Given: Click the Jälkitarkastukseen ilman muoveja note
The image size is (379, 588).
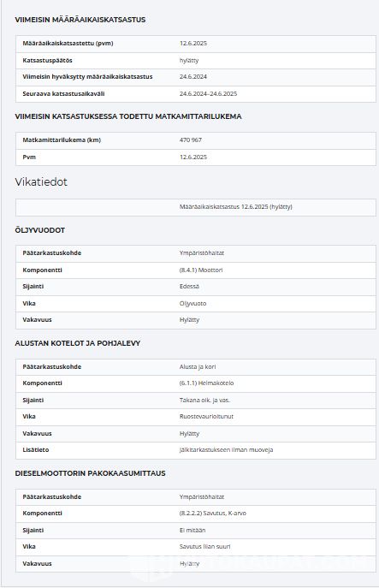Looking at the screenshot, I should (x=226, y=449).
